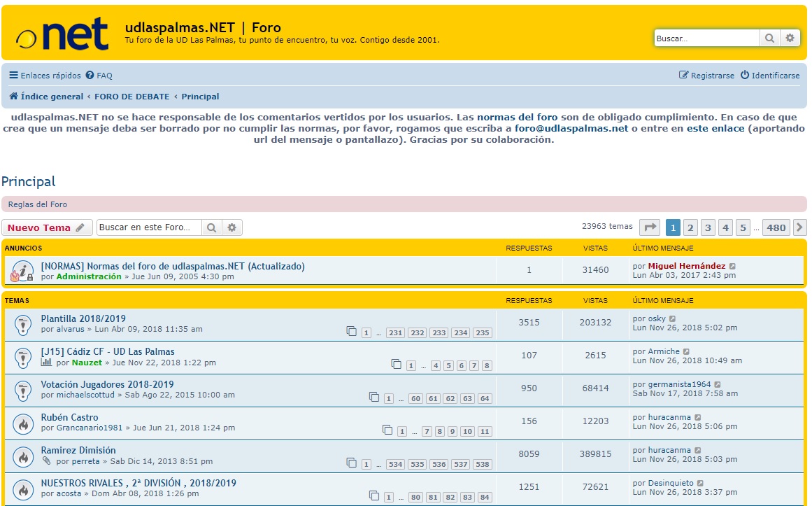
Task: View last post icon in Ramirez Dimisión row
Action: click(697, 451)
